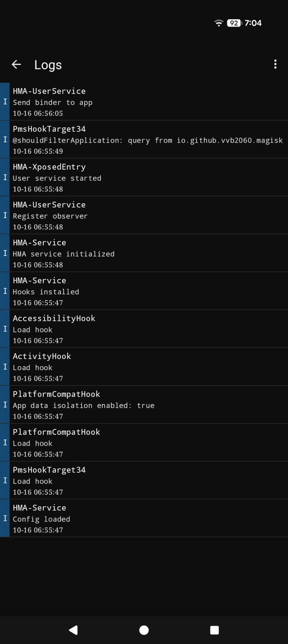Open the App data isolation enabled log
This screenshot has height=644, width=288.
pos(144,405)
